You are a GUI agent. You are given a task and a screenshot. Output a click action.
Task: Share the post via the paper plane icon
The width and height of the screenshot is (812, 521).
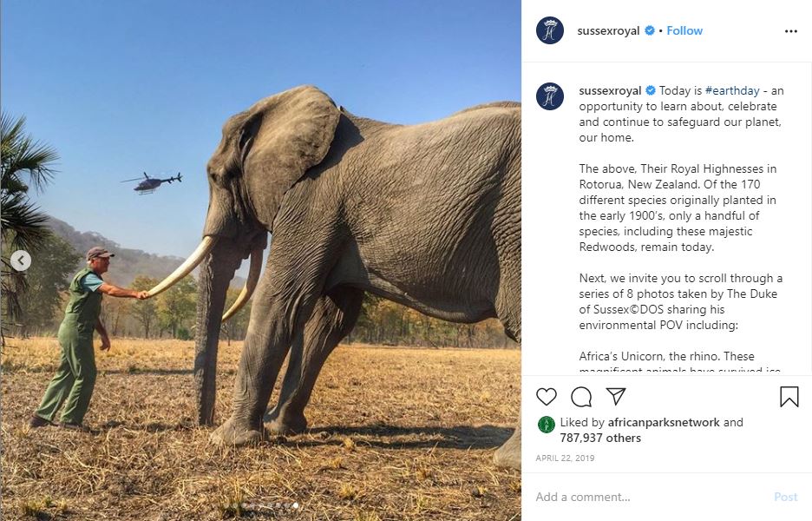616,396
